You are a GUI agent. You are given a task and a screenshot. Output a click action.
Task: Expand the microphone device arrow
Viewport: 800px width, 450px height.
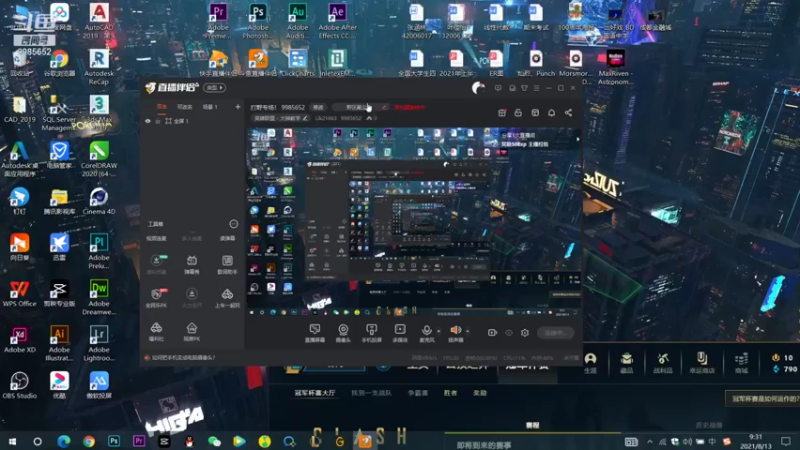click(438, 331)
